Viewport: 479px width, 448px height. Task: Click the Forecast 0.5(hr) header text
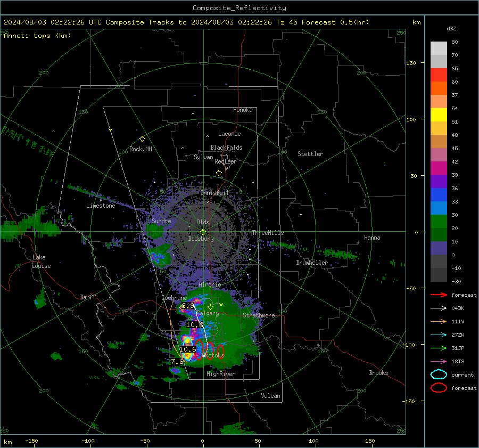[335, 22]
